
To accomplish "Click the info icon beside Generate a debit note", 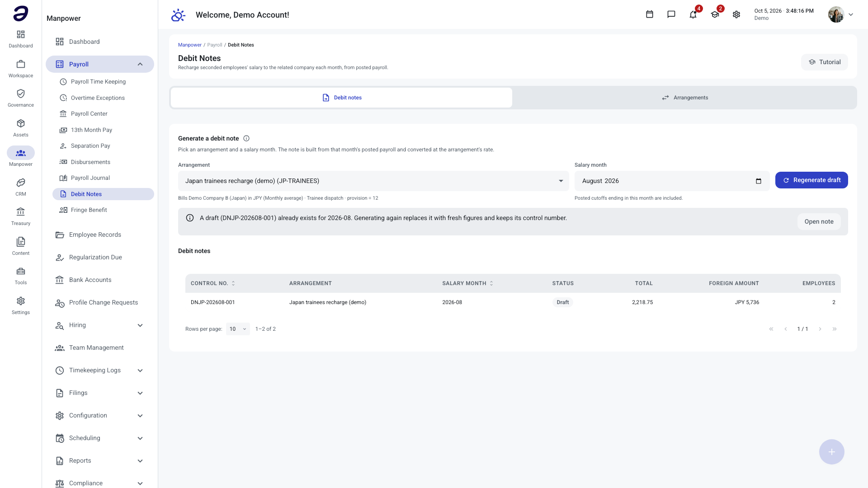I will 246,139.
